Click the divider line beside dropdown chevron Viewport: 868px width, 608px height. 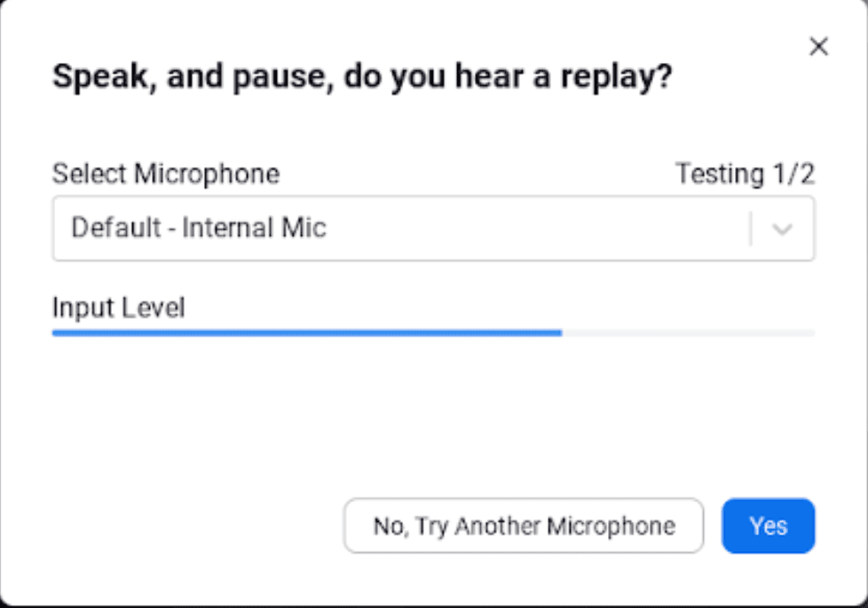751,228
